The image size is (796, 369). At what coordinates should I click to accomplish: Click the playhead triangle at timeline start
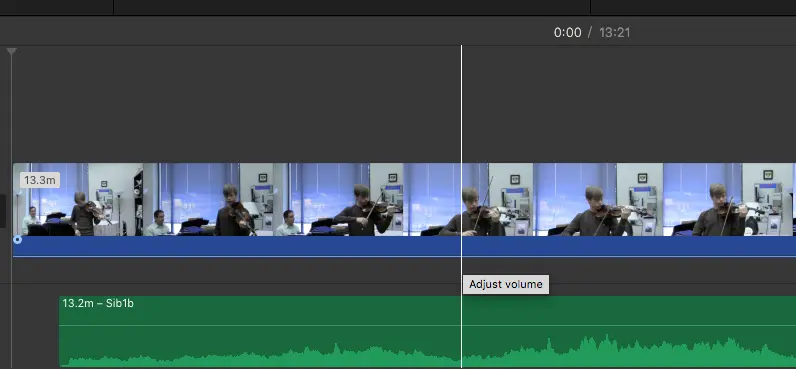click(11, 51)
